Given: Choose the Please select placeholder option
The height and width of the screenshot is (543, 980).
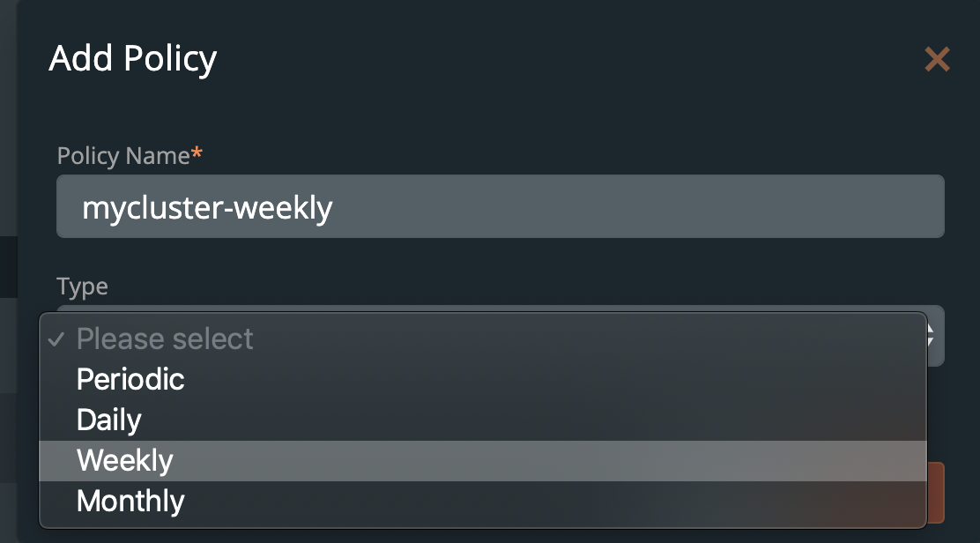Looking at the screenshot, I should pyautogui.click(x=165, y=339).
